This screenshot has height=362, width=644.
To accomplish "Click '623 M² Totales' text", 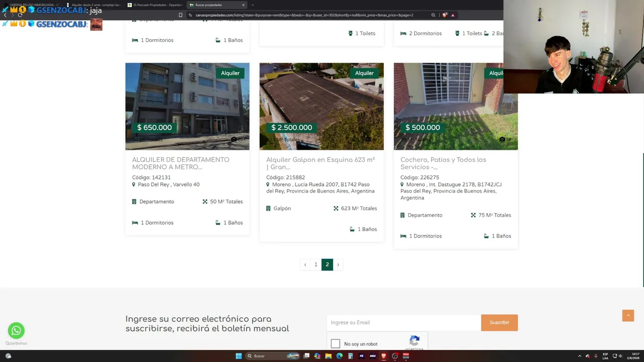I will pyautogui.click(x=359, y=209).
